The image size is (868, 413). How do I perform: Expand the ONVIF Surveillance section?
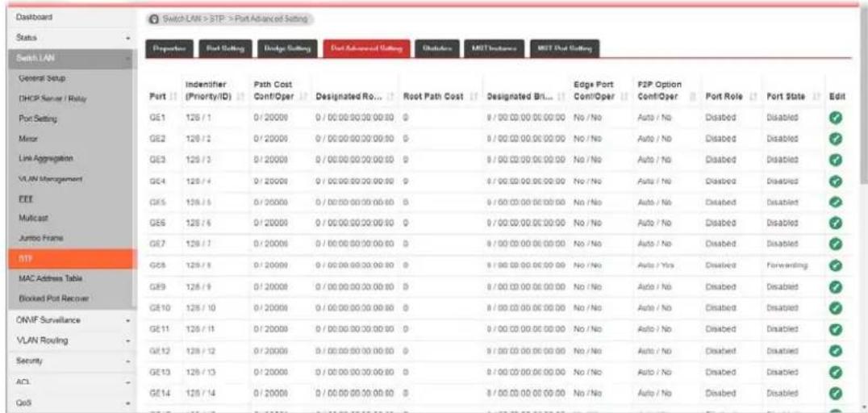coord(128,320)
